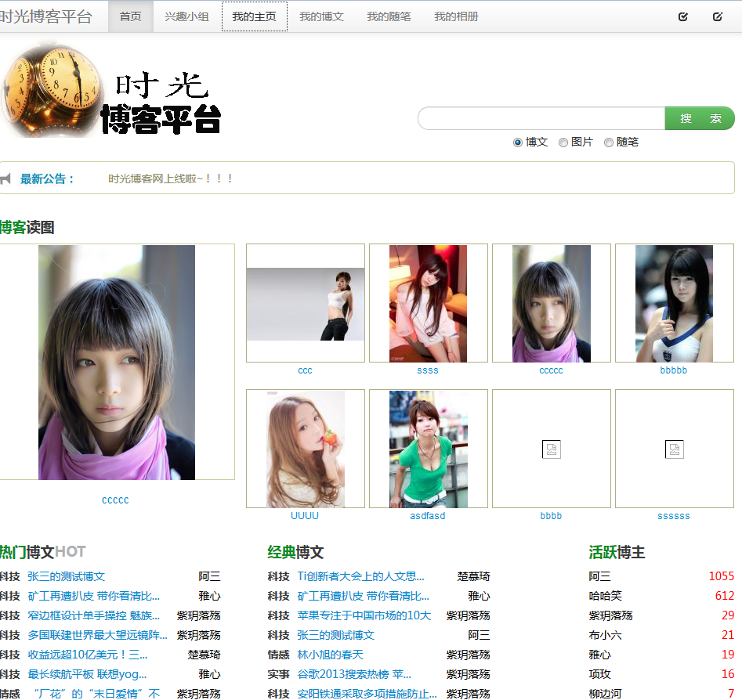Screen dimensions: 742x700
Task: Open the asdfasd photo thumbnail
Action: click(429, 449)
